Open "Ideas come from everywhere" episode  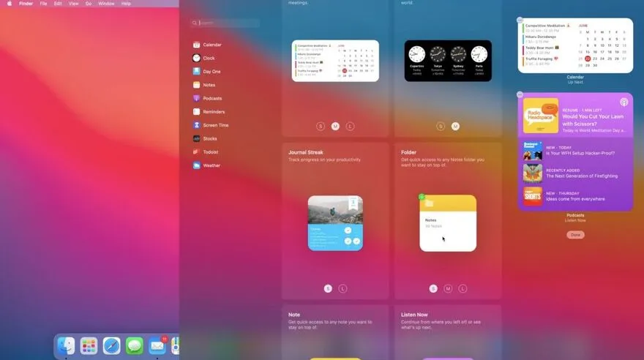pos(575,196)
